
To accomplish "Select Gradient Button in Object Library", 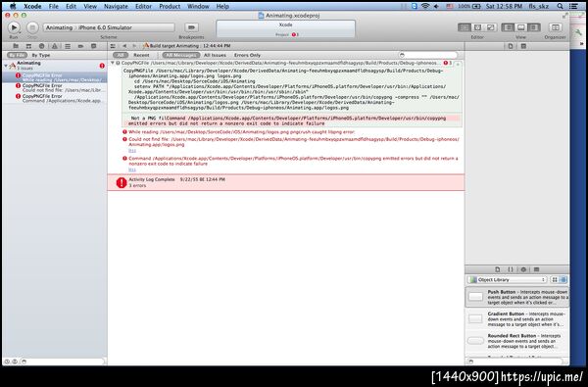I will click(x=517, y=318).
